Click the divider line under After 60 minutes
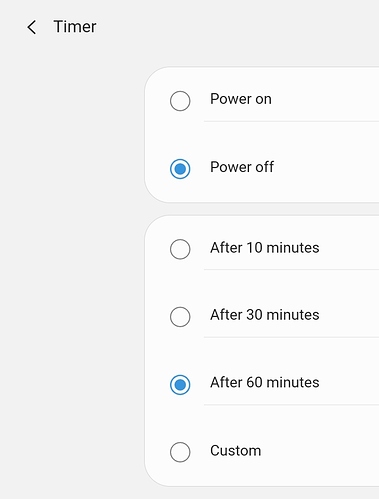 pyautogui.click(x=291, y=405)
